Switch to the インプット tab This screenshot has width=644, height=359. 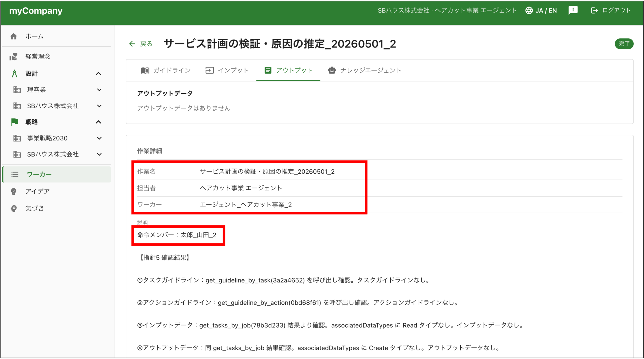coord(227,70)
